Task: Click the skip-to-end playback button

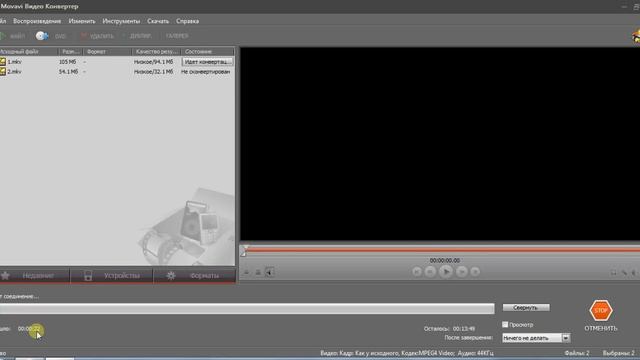Action: [475, 271]
